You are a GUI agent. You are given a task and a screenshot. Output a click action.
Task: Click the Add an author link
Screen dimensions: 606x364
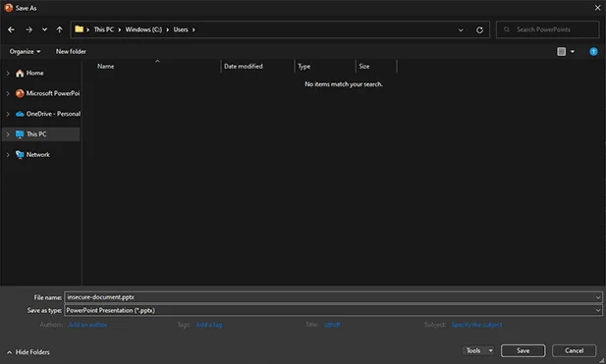point(87,325)
